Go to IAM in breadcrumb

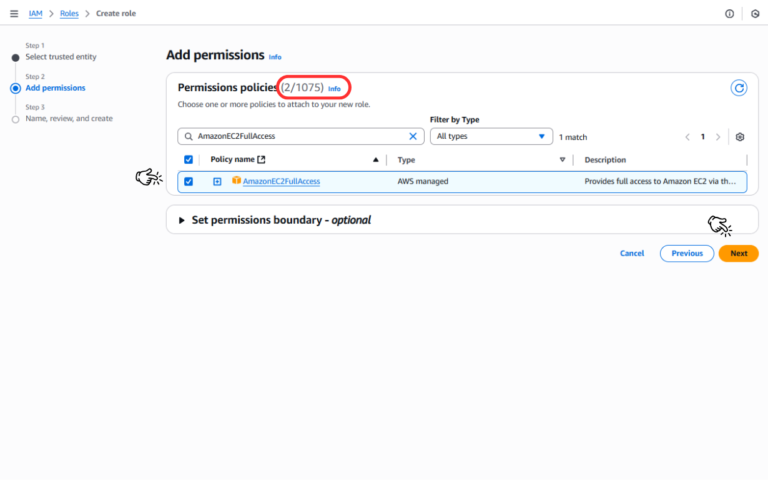coord(35,13)
